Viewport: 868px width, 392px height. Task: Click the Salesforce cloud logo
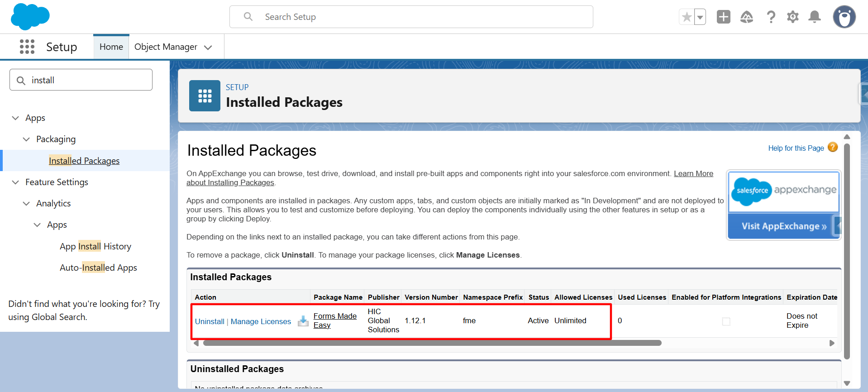pyautogui.click(x=30, y=17)
